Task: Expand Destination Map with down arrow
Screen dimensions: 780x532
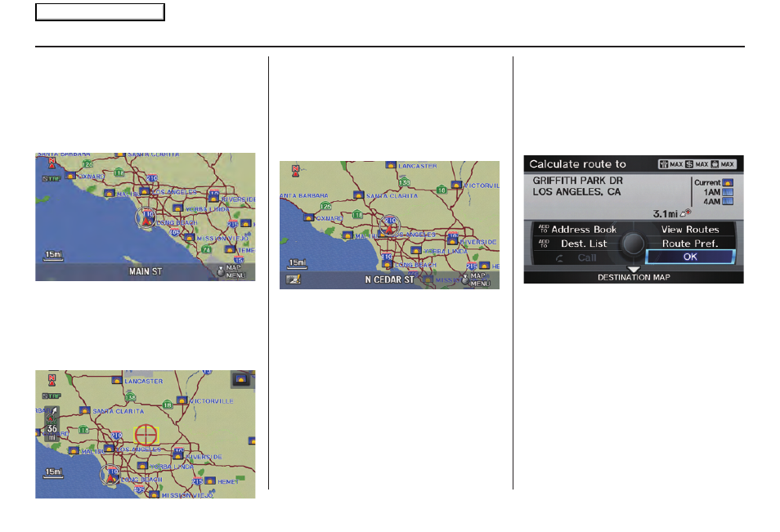Action: 633,270
